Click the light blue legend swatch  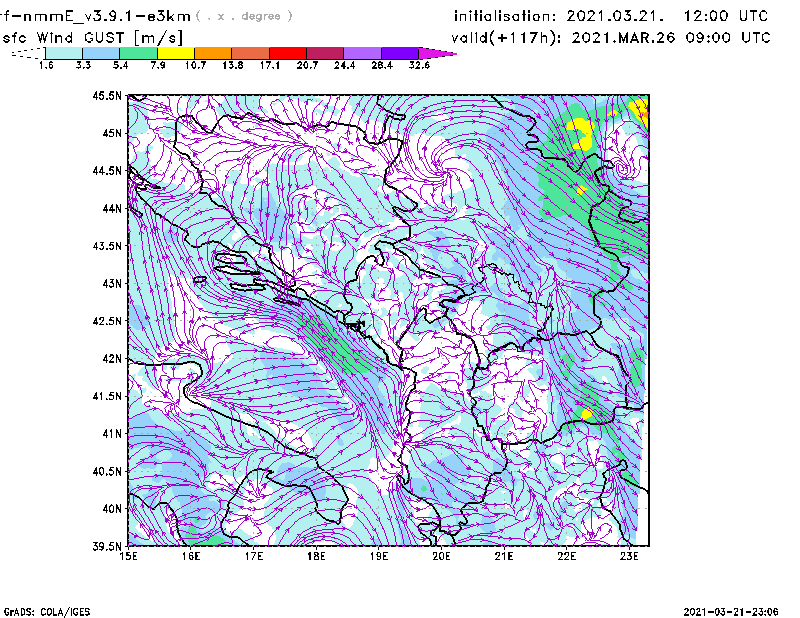pyautogui.click(x=101, y=53)
